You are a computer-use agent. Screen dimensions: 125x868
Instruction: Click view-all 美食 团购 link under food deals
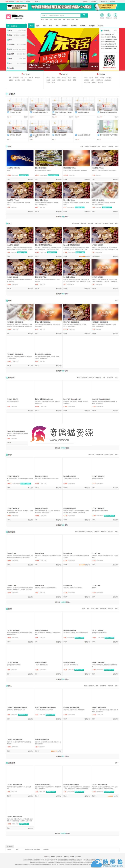click(62, 217)
